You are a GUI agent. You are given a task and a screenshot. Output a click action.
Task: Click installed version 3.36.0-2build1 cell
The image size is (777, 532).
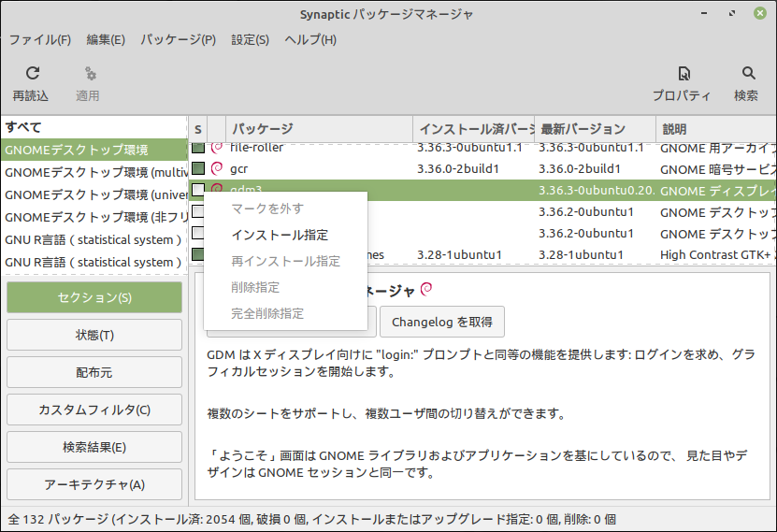pos(458,169)
